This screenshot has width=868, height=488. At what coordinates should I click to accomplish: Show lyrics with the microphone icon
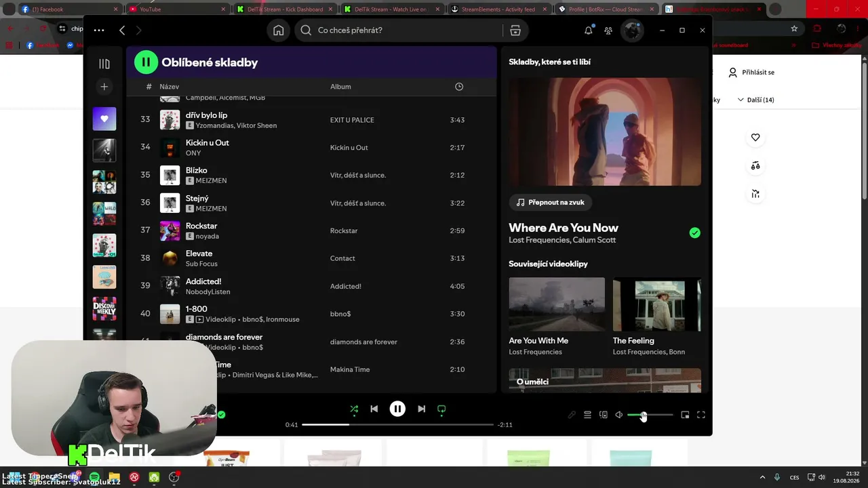[572, 415]
